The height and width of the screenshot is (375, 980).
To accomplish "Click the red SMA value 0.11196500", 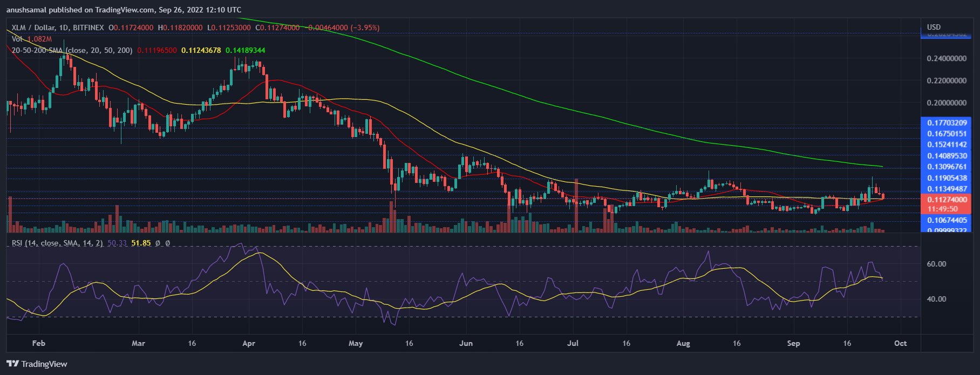I will point(157,50).
